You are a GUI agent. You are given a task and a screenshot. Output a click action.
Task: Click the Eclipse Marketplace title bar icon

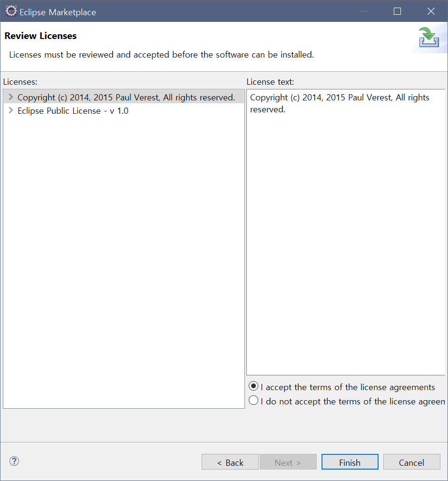[11, 11]
